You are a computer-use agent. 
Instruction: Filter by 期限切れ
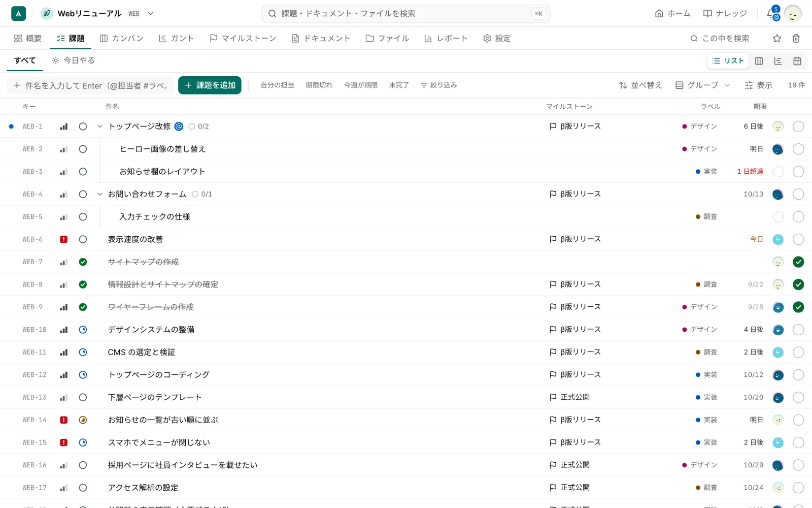point(319,85)
